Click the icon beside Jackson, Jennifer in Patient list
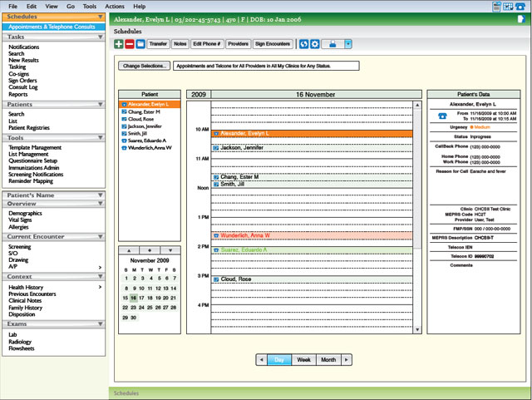 pyautogui.click(x=124, y=126)
